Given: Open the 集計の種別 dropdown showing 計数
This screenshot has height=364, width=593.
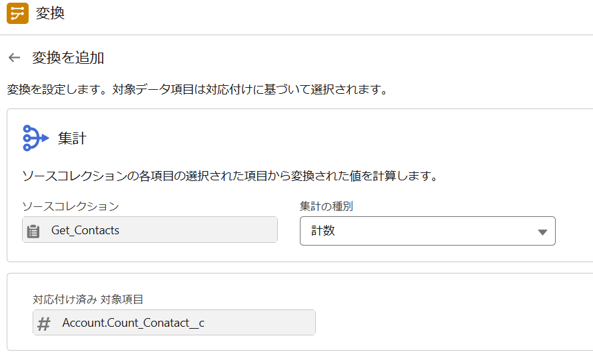Looking at the screenshot, I should (x=427, y=231).
